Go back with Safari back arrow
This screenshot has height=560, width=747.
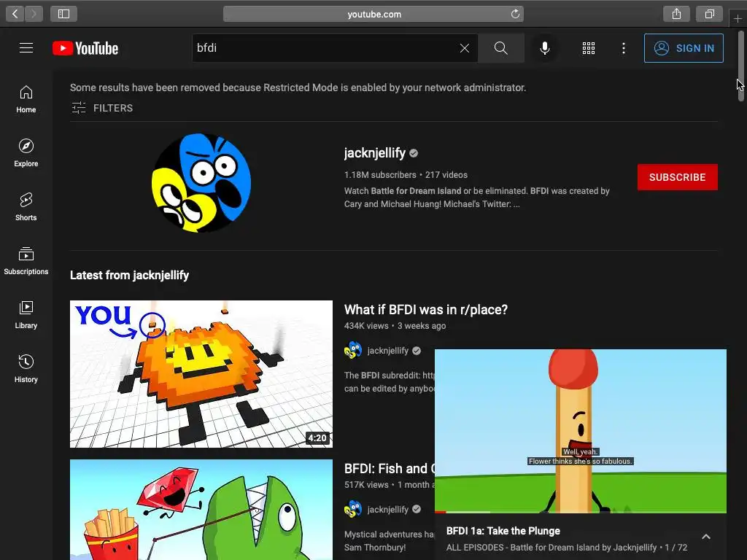(15, 14)
